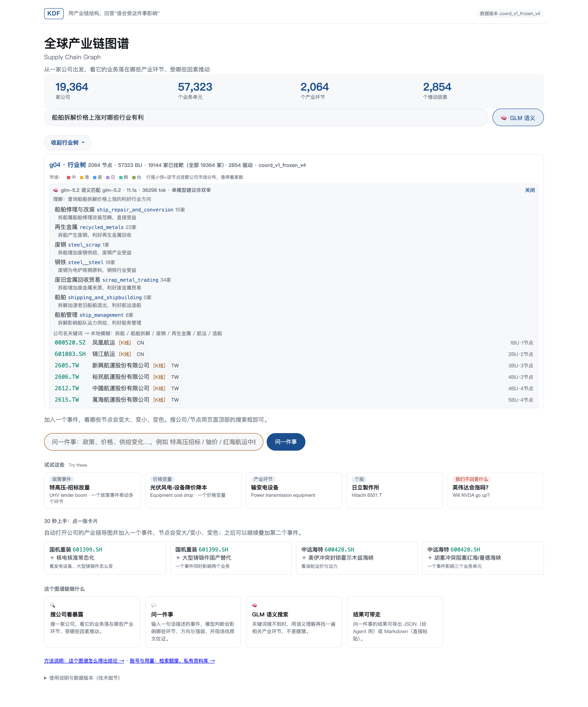Collapse the industry tree with 收起行业树

coord(68,143)
